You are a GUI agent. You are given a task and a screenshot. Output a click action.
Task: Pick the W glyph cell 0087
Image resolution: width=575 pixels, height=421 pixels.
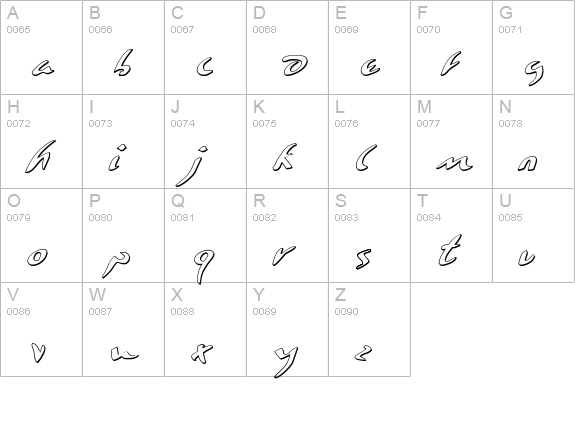click(124, 329)
